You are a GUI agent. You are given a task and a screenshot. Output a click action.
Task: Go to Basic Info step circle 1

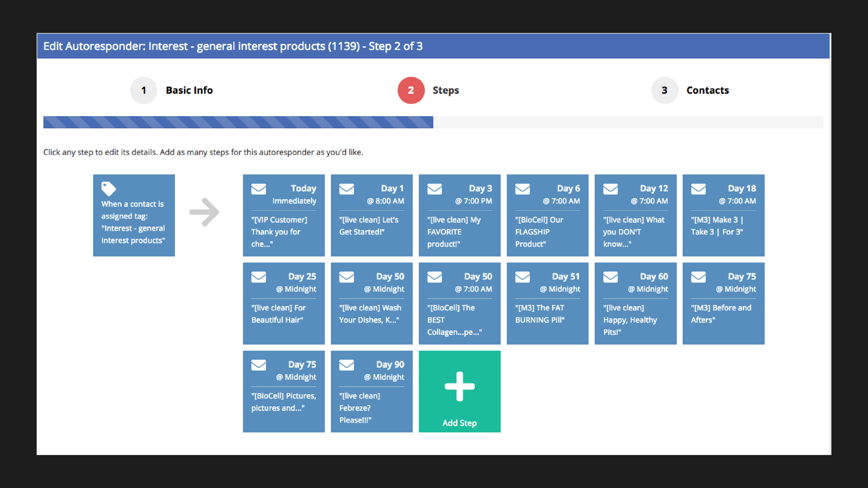[143, 90]
